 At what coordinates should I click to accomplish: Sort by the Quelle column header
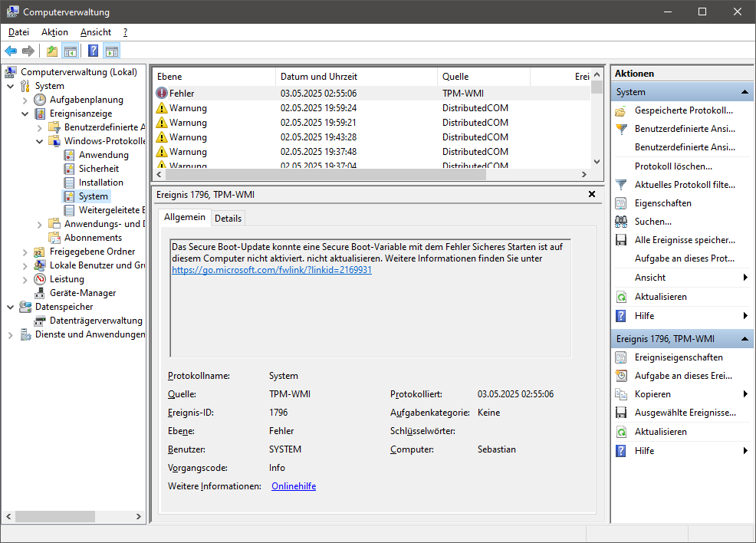(484, 77)
